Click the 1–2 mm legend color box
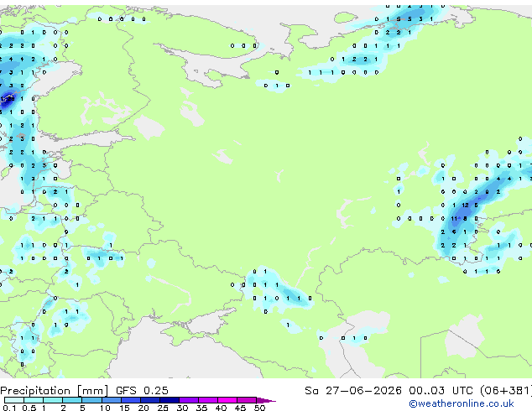The height and width of the screenshot is (411, 532). pyautogui.click(x=53, y=400)
